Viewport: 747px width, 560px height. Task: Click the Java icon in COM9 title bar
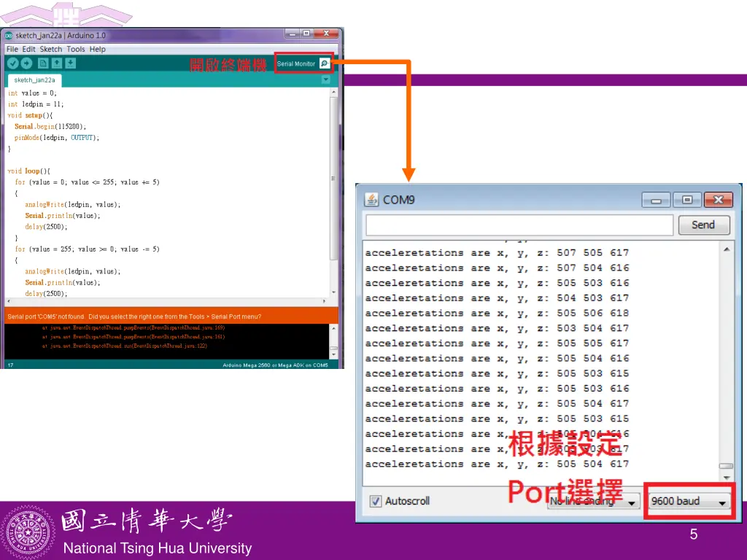click(x=371, y=200)
